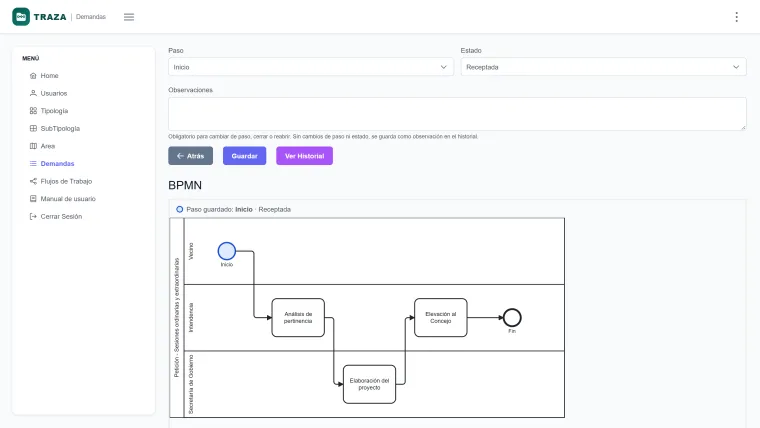Click the Atrás back button
This screenshot has width=760, height=428.
click(x=190, y=156)
